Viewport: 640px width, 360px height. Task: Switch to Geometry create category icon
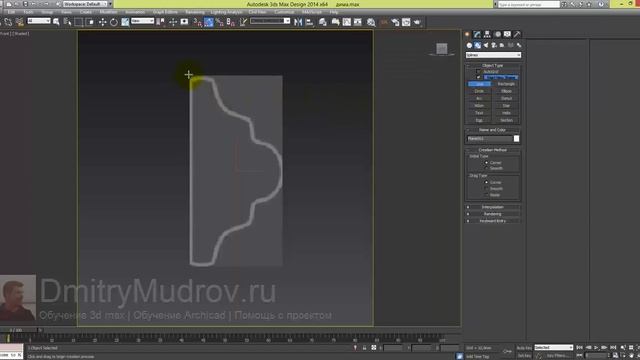pyautogui.click(x=469, y=45)
